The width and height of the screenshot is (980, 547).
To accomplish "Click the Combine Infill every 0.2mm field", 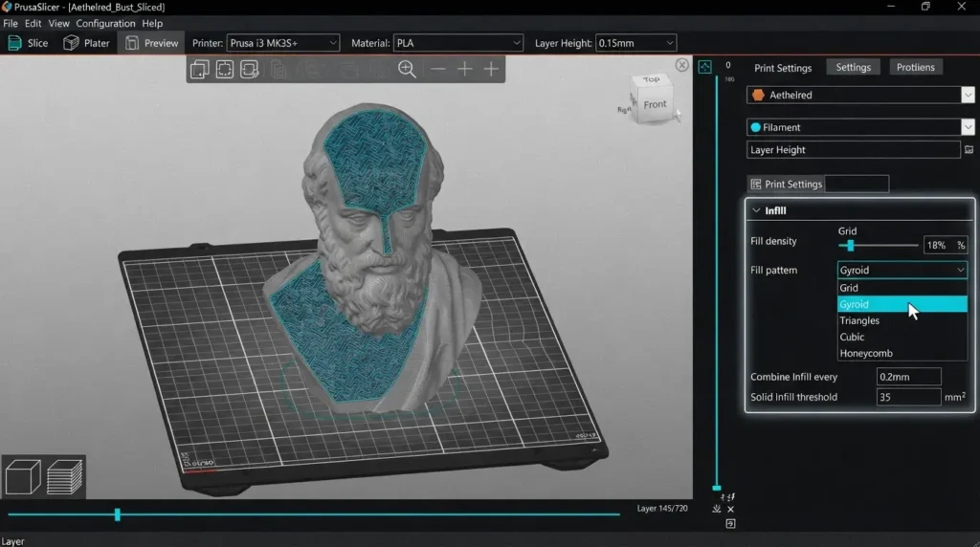I will pos(909,377).
